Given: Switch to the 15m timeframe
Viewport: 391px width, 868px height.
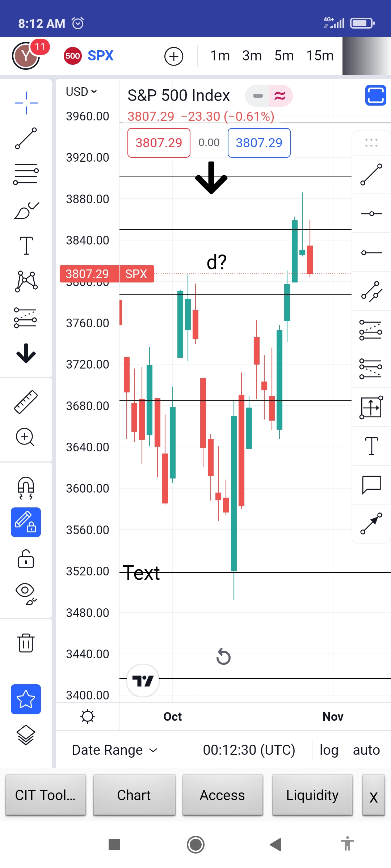Looking at the screenshot, I should pos(320,56).
